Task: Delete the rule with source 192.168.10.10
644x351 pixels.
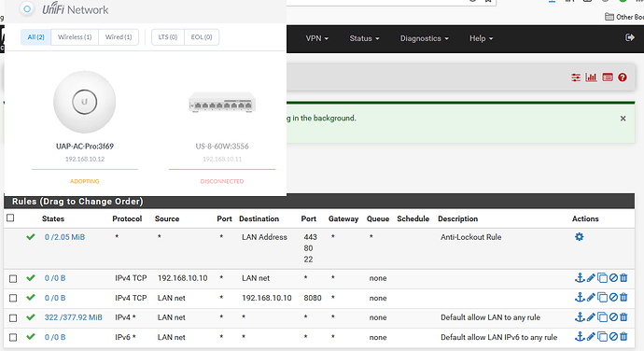Action: pos(623,278)
